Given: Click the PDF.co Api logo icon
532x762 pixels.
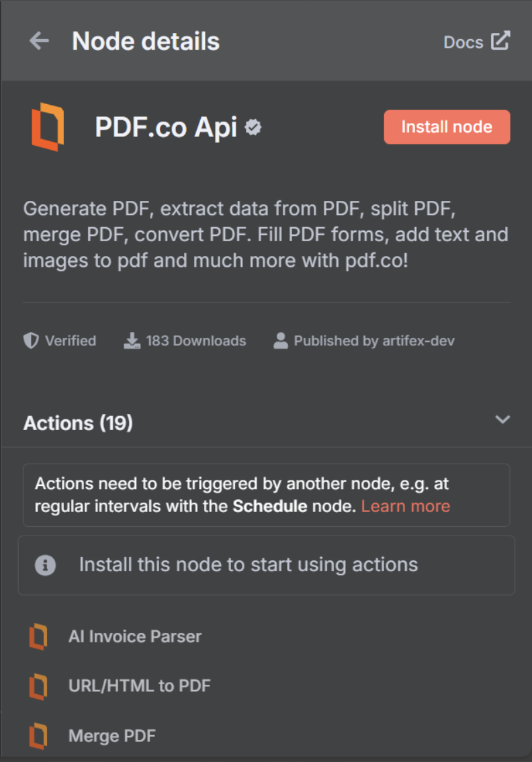Looking at the screenshot, I should 48,127.
